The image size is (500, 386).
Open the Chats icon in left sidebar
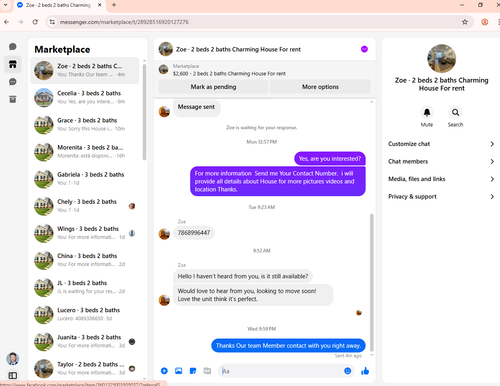(x=13, y=47)
